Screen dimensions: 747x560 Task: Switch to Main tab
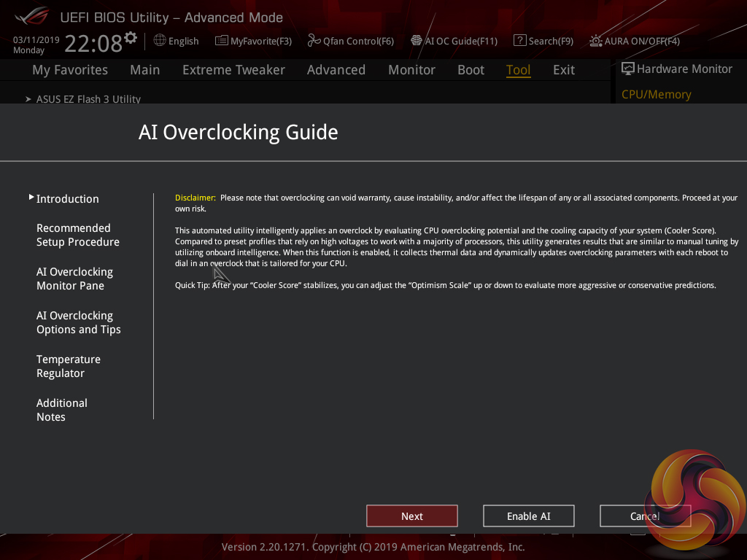pos(145,70)
